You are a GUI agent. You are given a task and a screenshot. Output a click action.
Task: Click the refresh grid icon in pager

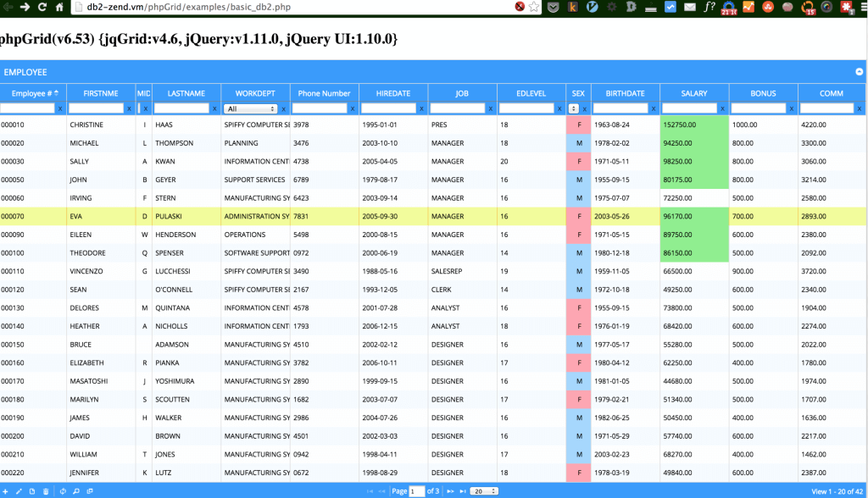63,491
